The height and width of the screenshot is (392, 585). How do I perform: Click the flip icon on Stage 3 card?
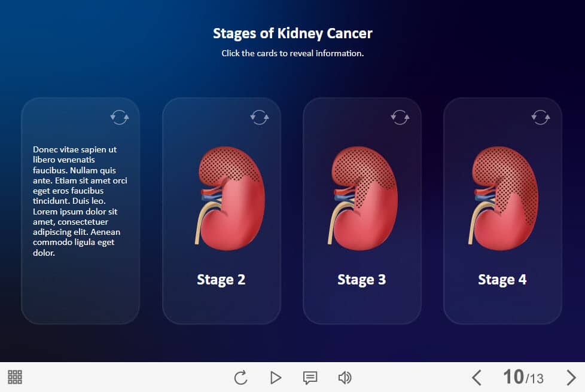pos(400,117)
